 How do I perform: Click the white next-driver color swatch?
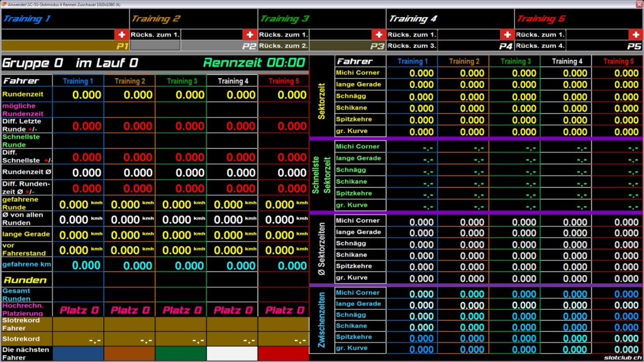(232, 353)
